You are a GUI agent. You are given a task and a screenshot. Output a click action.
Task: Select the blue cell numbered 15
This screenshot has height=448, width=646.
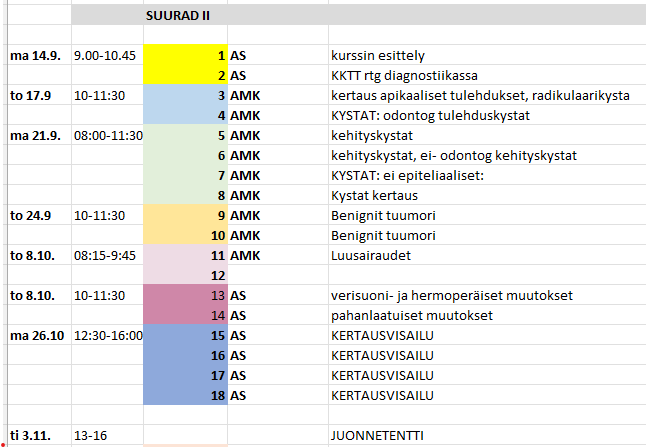click(x=185, y=335)
